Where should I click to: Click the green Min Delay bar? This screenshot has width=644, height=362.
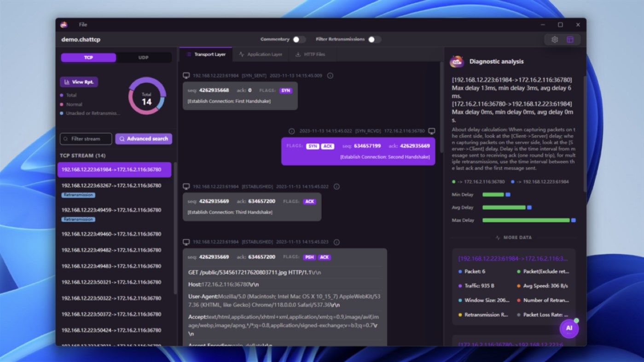[x=493, y=195]
